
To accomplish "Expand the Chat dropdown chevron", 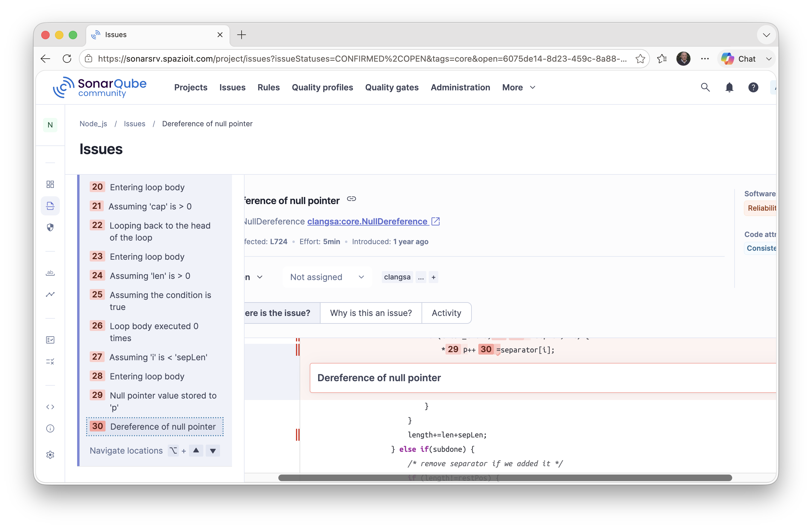I will (x=769, y=59).
